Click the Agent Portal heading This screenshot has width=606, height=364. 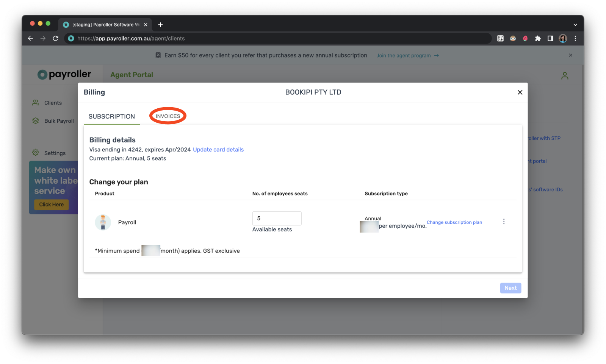(132, 75)
